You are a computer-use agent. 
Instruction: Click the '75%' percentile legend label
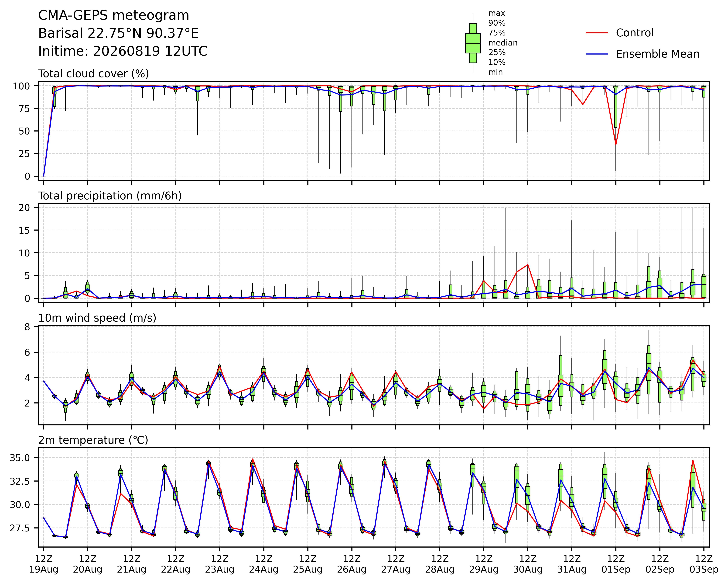point(497,33)
